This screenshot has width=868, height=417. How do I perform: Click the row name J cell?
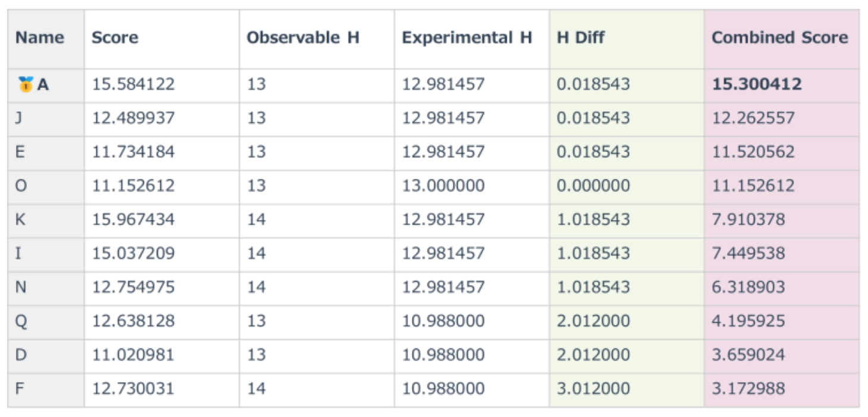point(19,118)
